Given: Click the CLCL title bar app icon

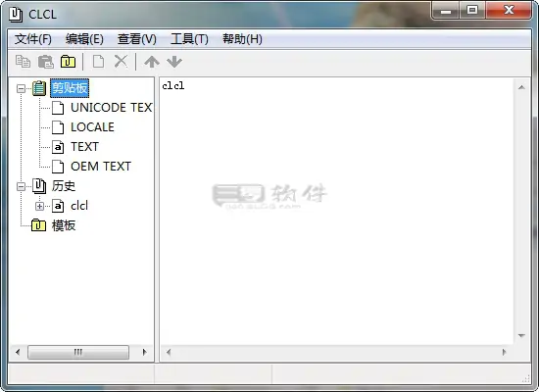Looking at the screenshot, I should point(16,15).
